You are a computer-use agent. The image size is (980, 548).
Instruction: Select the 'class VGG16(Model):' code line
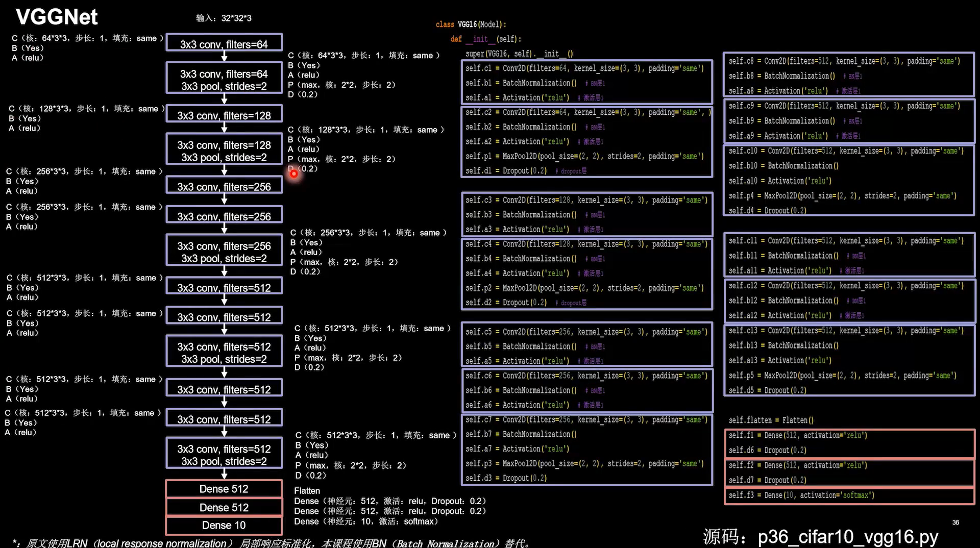point(471,24)
